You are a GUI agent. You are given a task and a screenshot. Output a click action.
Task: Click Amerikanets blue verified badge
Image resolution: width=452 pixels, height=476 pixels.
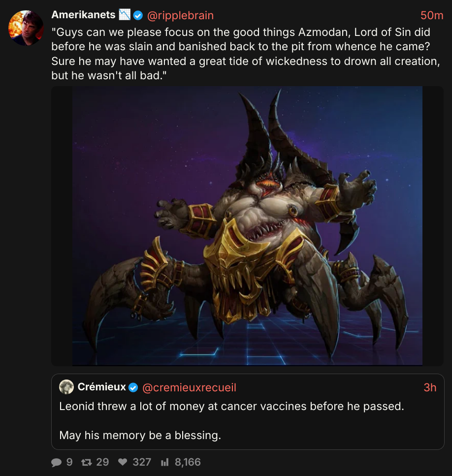coord(138,15)
